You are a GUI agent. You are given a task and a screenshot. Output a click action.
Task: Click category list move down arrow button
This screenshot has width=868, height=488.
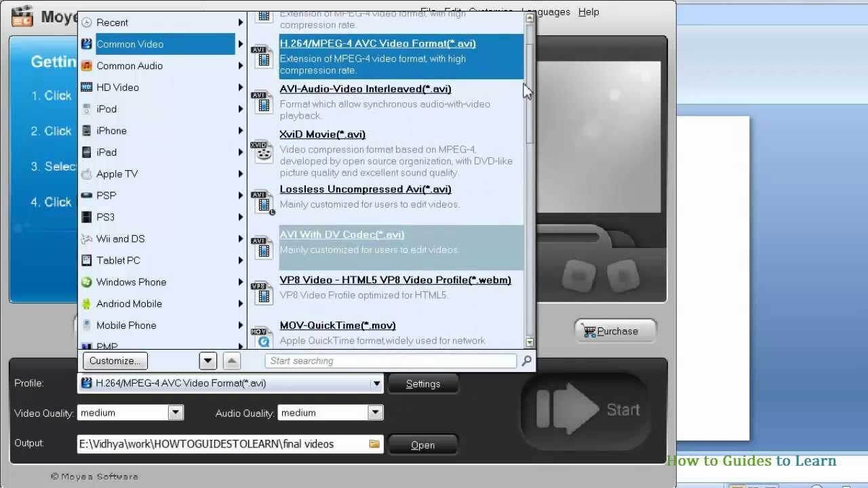click(208, 361)
